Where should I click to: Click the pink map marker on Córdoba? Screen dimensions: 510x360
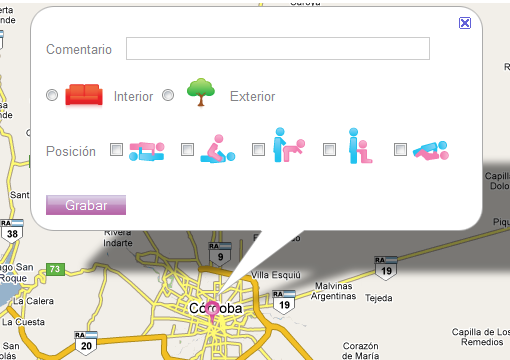pos(212,311)
